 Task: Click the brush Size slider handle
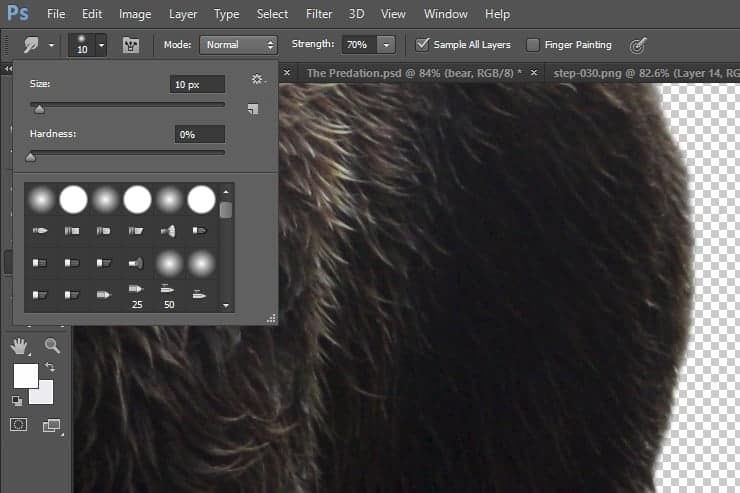(39, 109)
